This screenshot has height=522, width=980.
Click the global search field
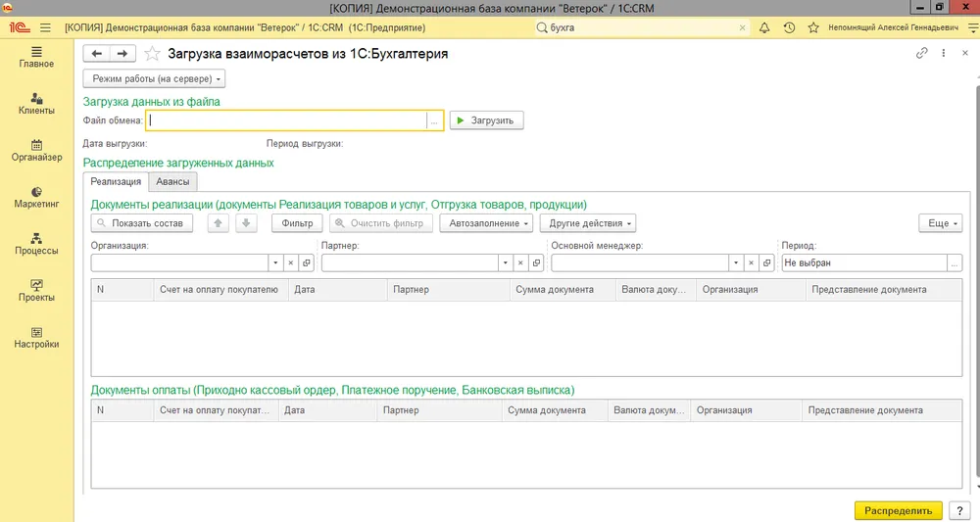[641, 27]
